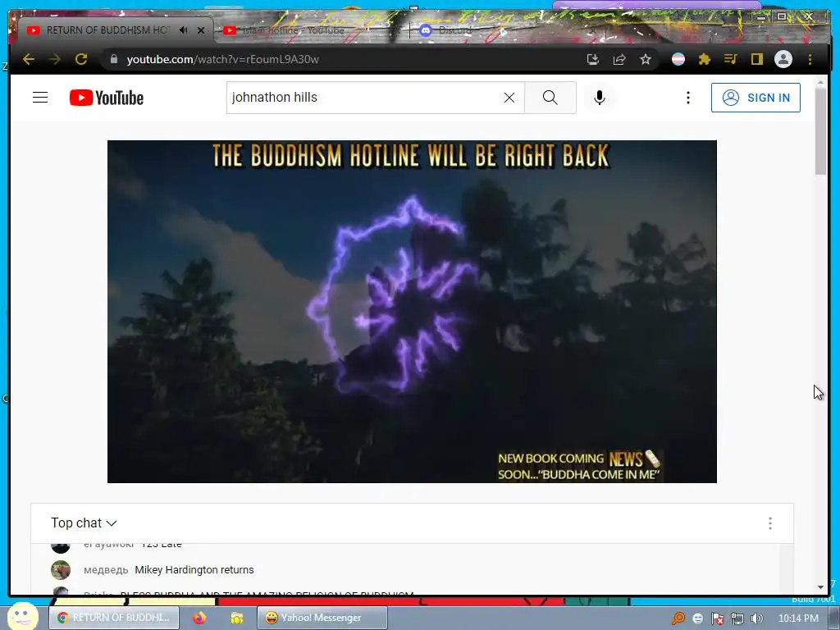Click the show desktop strip

[834, 618]
